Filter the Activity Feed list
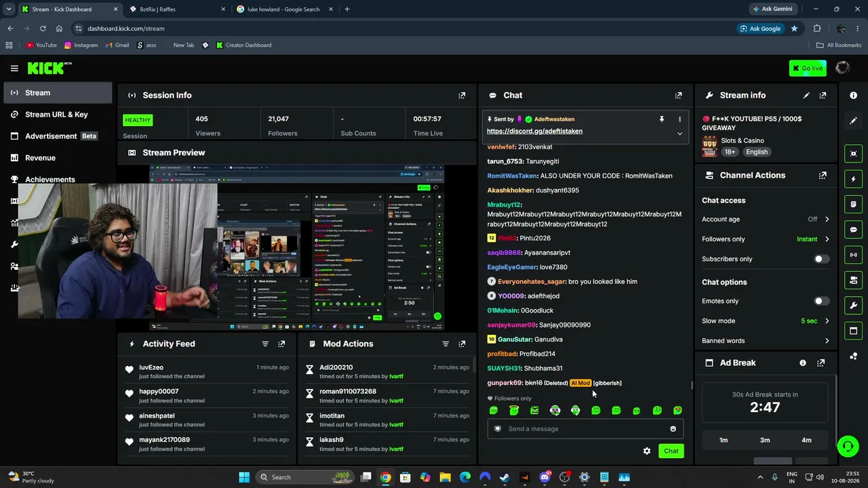 click(265, 344)
